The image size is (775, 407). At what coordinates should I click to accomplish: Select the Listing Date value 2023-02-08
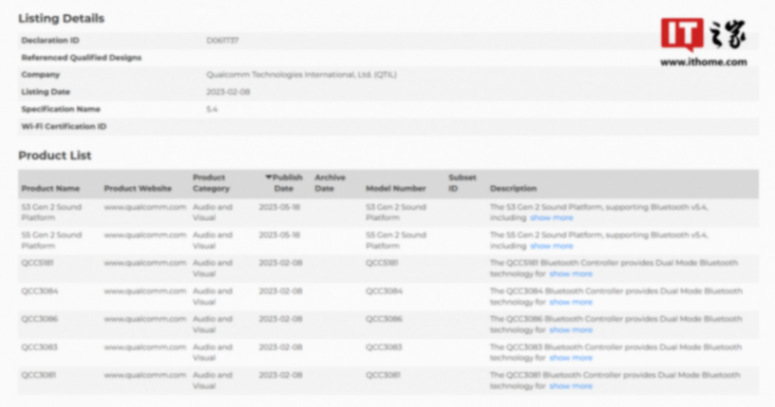click(228, 92)
